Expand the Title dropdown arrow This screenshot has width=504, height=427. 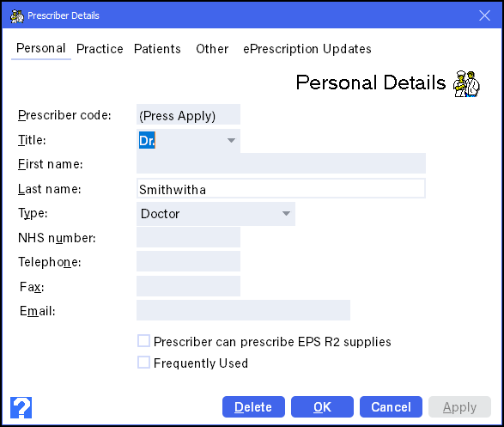(x=231, y=141)
